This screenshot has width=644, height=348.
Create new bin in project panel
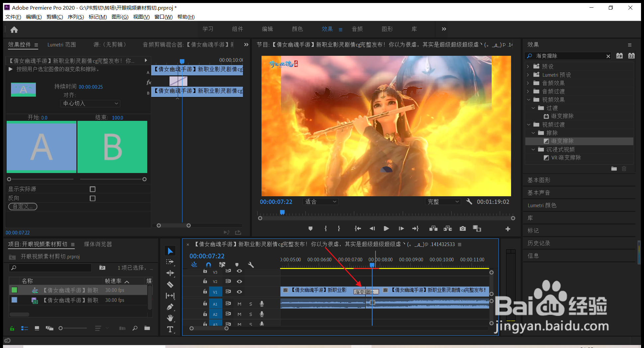[x=147, y=328]
